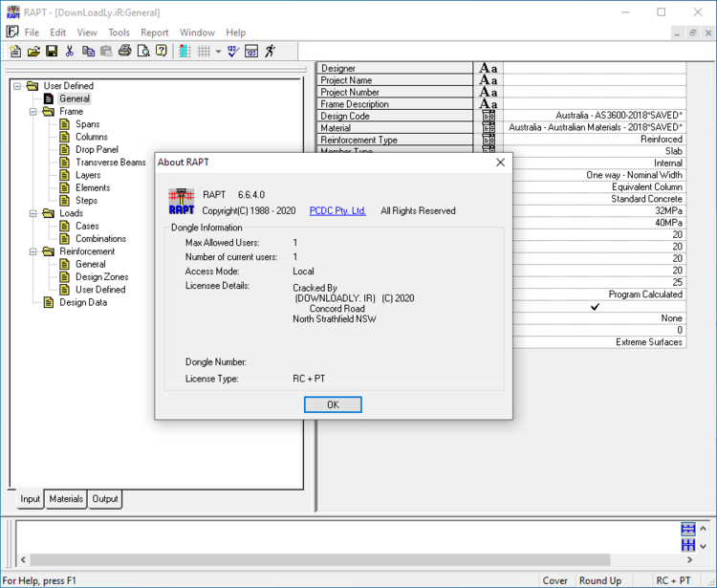Click the upper blue icon in the message pane
The height and width of the screenshot is (588, 717).
click(688, 529)
